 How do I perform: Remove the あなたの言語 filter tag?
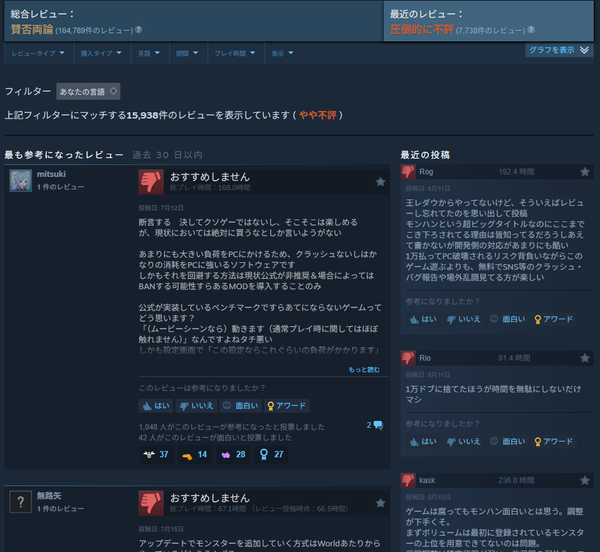point(113,91)
